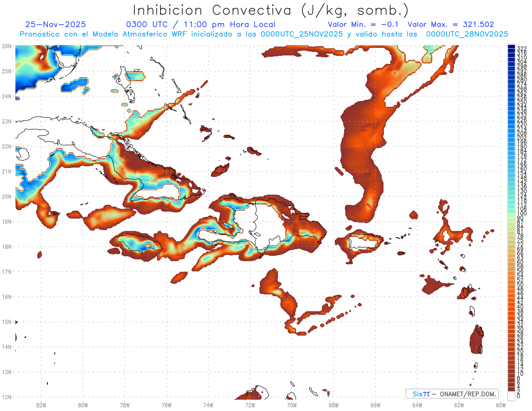Click the "25N" latitude label
This screenshot has width=532, height=411.
click(6, 71)
